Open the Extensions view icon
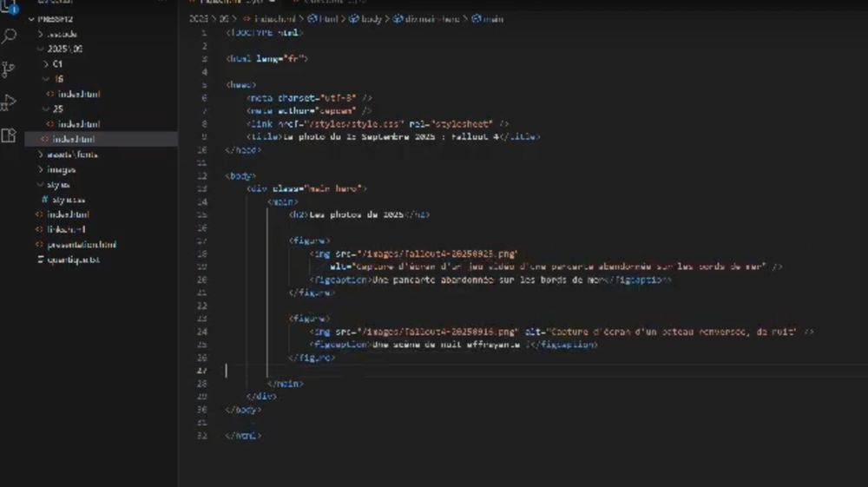The image size is (868, 487). [x=9, y=135]
